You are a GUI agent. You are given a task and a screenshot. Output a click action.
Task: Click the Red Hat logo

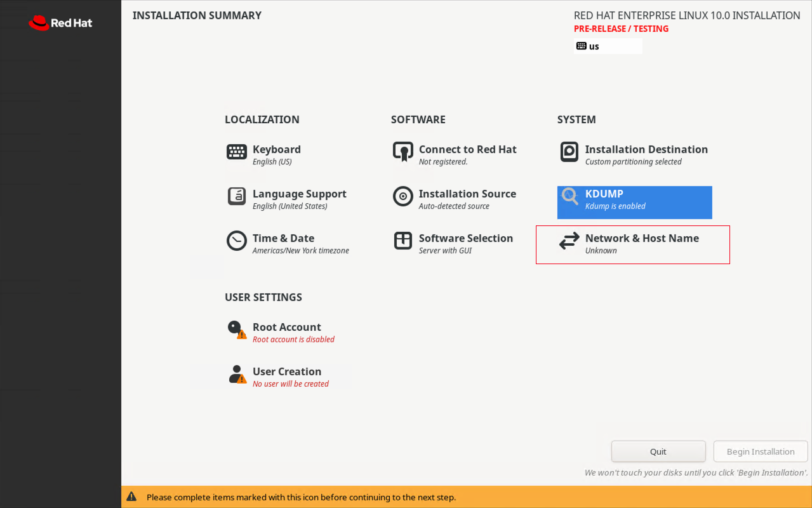point(60,23)
